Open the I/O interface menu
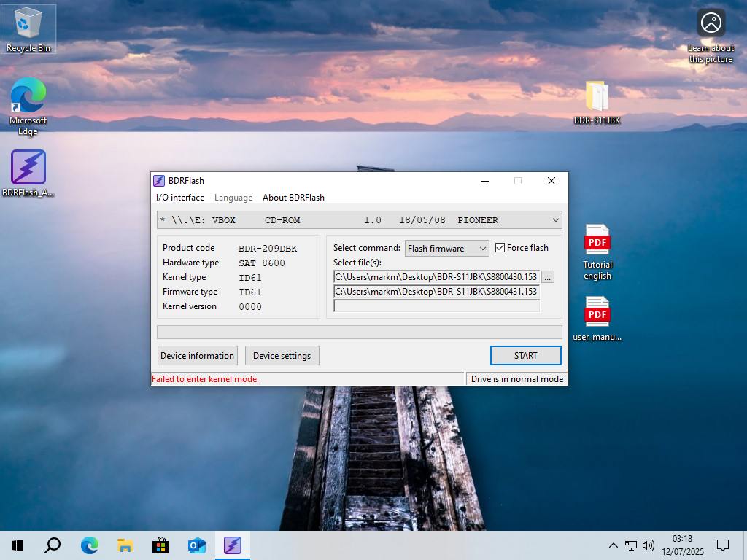The width and height of the screenshot is (747, 560). (x=180, y=198)
